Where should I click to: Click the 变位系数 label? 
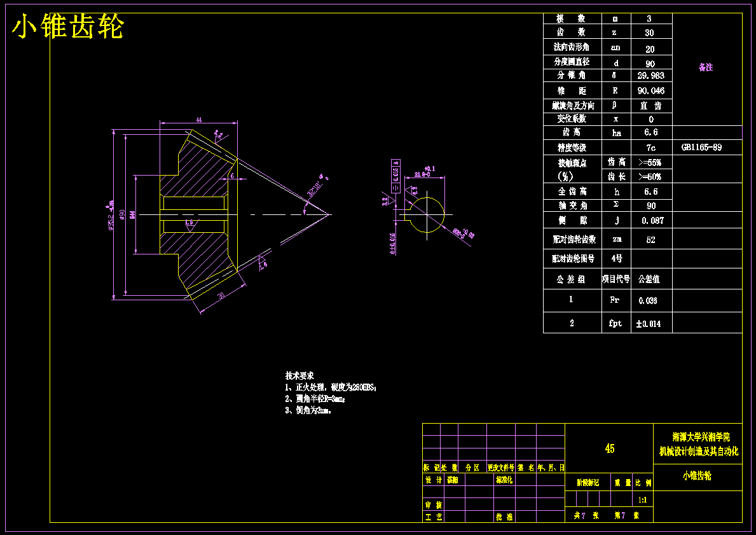click(x=572, y=119)
